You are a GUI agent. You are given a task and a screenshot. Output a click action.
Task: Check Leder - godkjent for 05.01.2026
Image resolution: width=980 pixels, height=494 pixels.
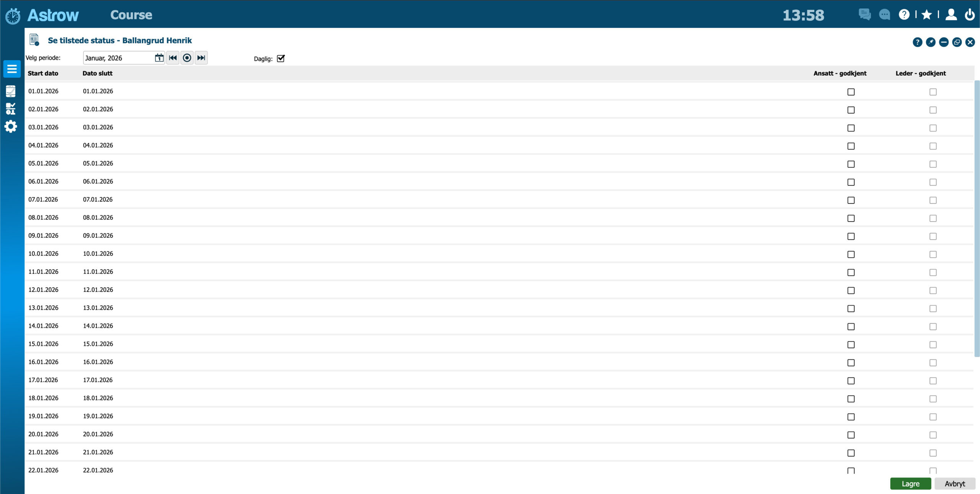(933, 164)
